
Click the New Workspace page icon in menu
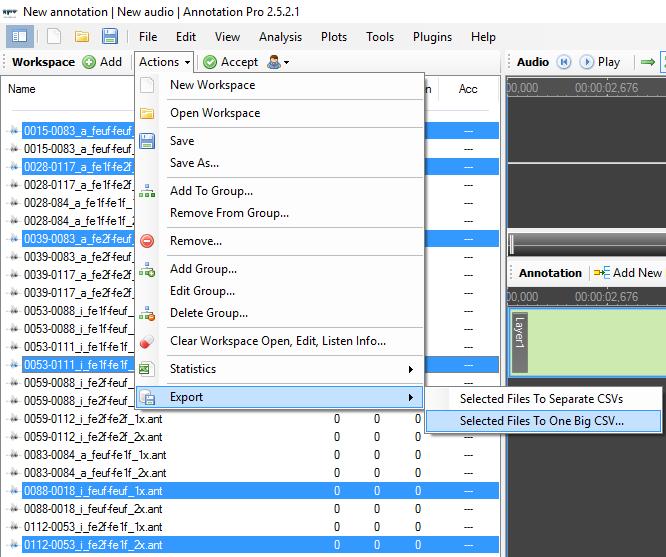pos(147,85)
